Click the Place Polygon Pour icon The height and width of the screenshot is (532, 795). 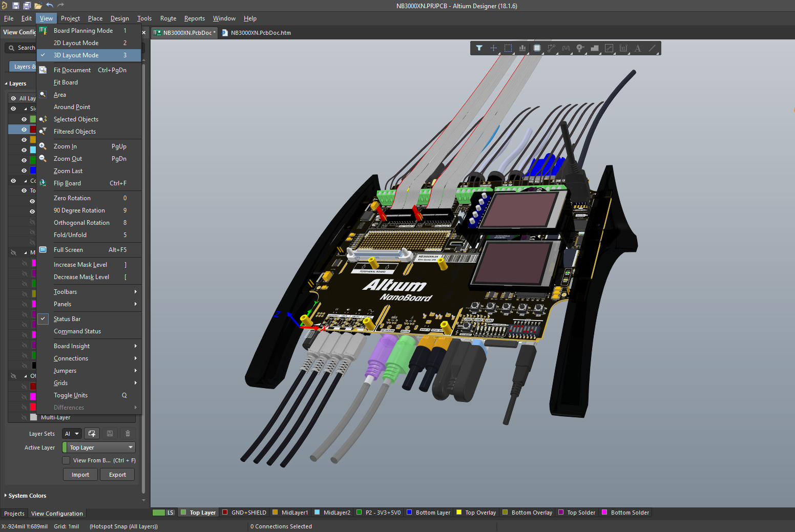click(x=595, y=48)
